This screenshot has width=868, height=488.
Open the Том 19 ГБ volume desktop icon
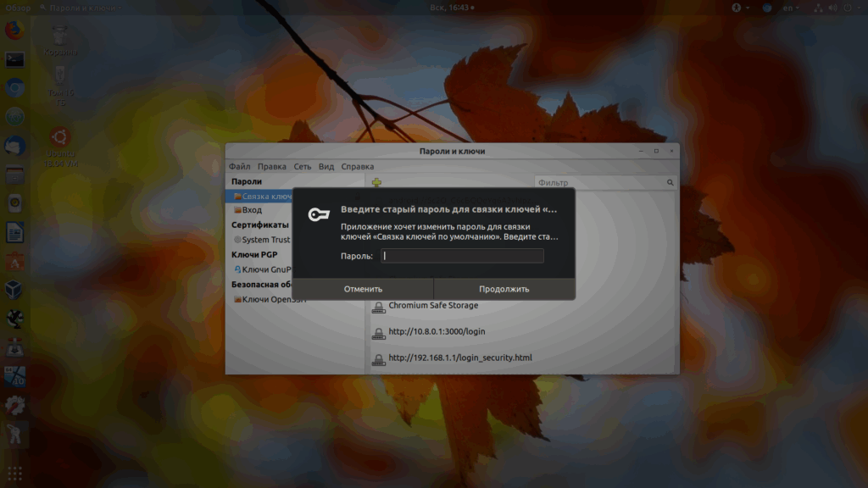click(x=60, y=87)
